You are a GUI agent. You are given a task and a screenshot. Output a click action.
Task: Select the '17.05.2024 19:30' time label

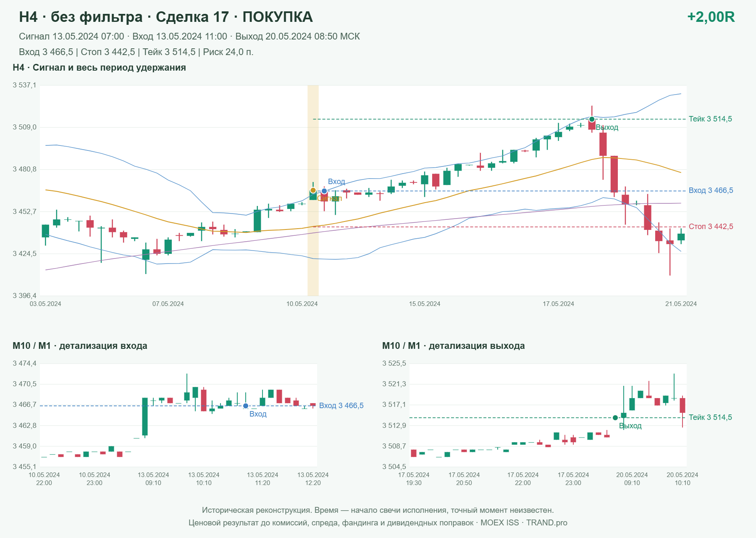click(414, 479)
